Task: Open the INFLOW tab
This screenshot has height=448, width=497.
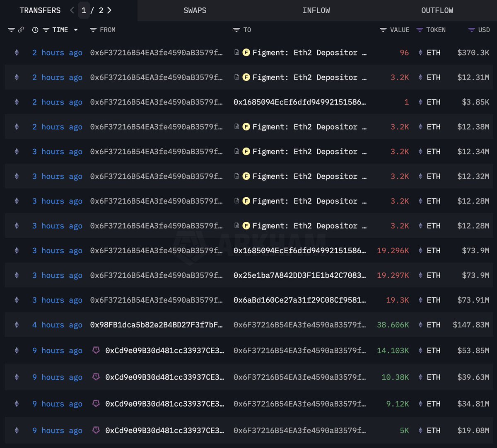Action: 316,10
